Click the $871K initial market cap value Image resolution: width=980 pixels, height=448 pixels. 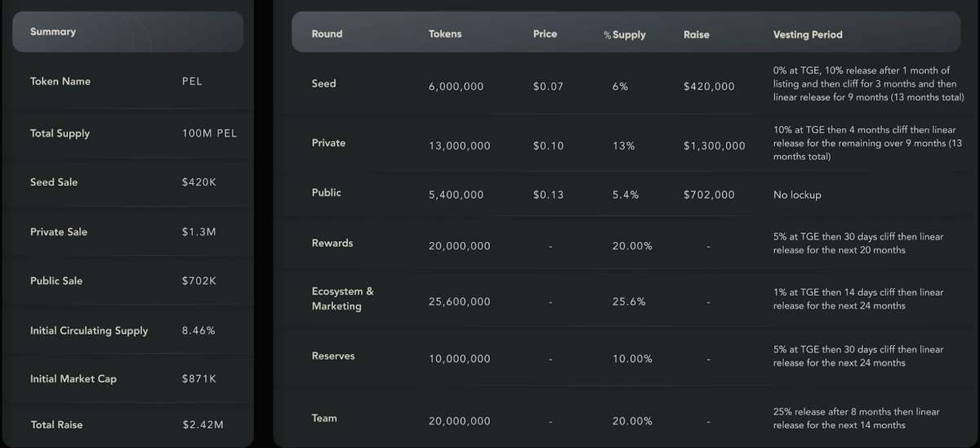point(199,379)
